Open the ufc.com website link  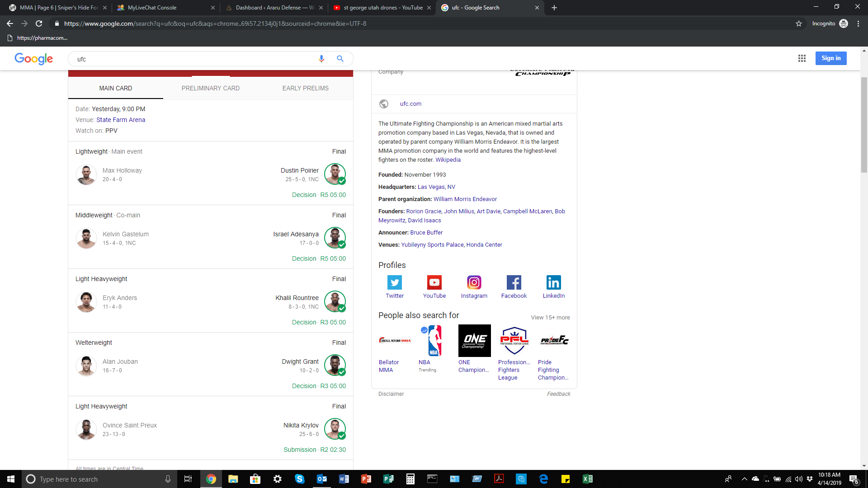[410, 104]
